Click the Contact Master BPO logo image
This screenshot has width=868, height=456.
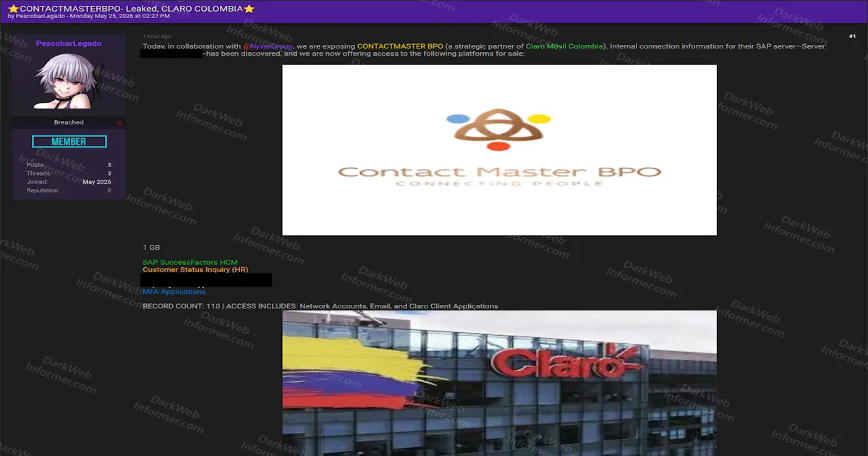[x=499, y=150]
